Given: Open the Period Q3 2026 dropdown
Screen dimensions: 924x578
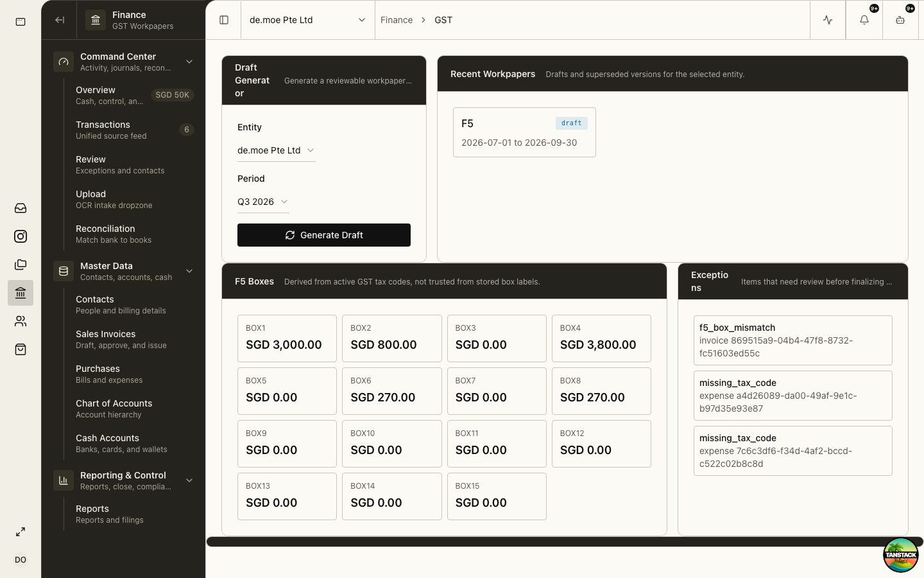Looking at the screenshot, I should [263, 202].
